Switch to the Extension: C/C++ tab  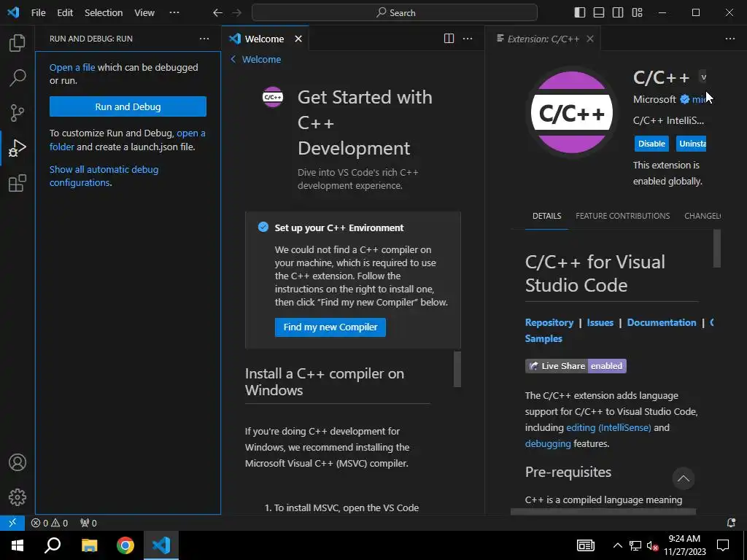543,39
